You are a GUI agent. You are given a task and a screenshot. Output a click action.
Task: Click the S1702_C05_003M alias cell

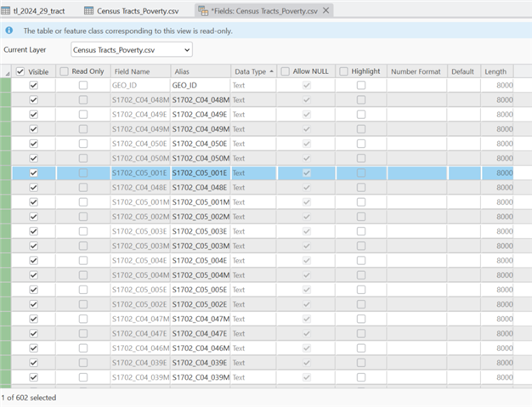201,246
